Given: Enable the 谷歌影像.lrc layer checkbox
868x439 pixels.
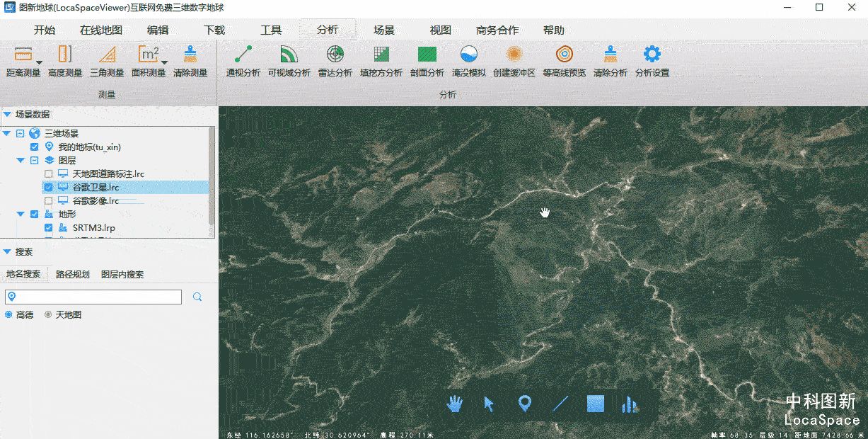Looking at the screenshot, I should click(x=48, y=201).
